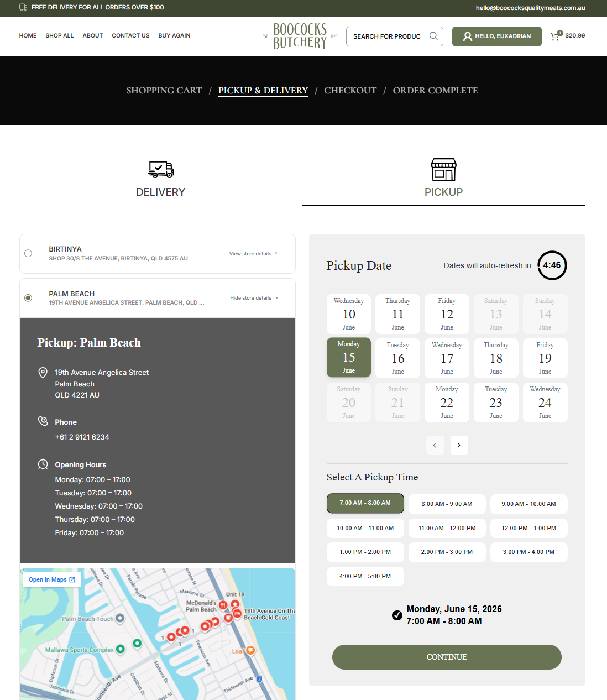Open the About menu item
This screenshot has height=700, width=607.
click(x=93, y=35)
